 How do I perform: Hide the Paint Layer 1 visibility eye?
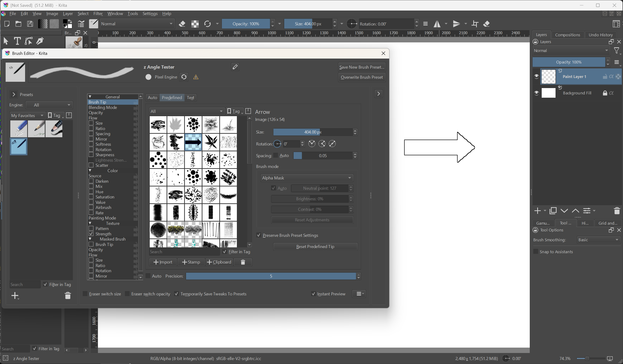click(x=536, y=77)
